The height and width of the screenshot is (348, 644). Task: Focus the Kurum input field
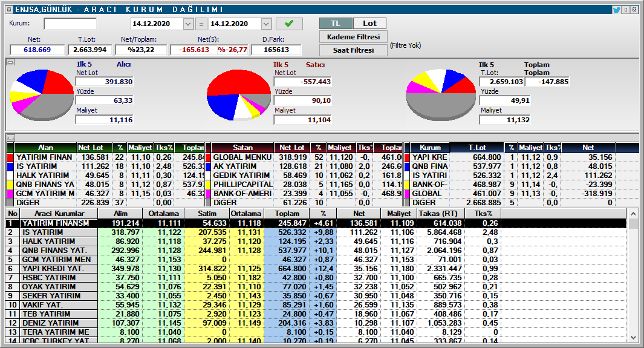tap(70, 24)
